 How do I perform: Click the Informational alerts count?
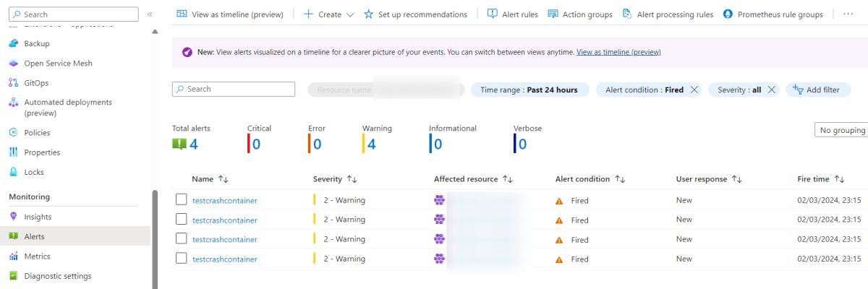[x=438, y=144]
